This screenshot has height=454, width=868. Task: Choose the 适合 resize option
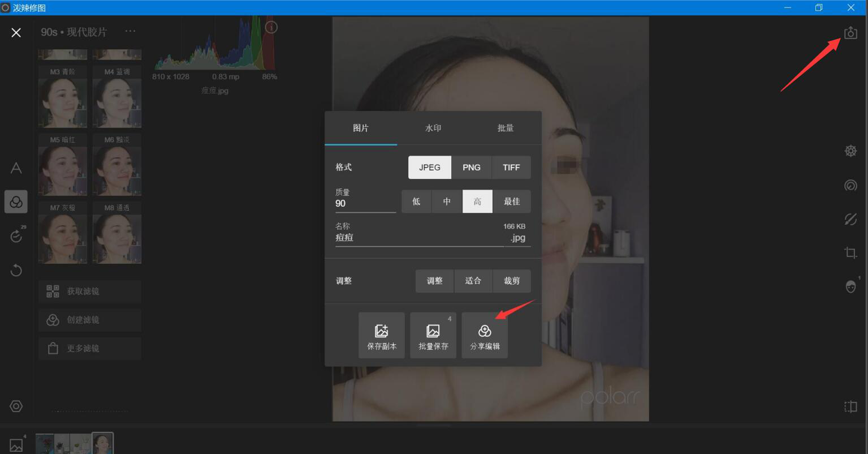(x=473, y=281)
